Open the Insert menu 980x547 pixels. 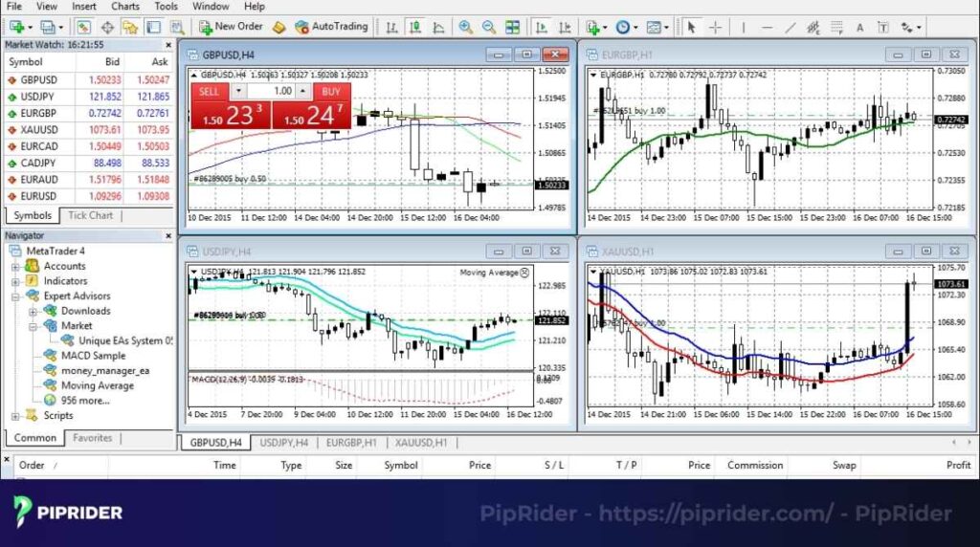84,7
